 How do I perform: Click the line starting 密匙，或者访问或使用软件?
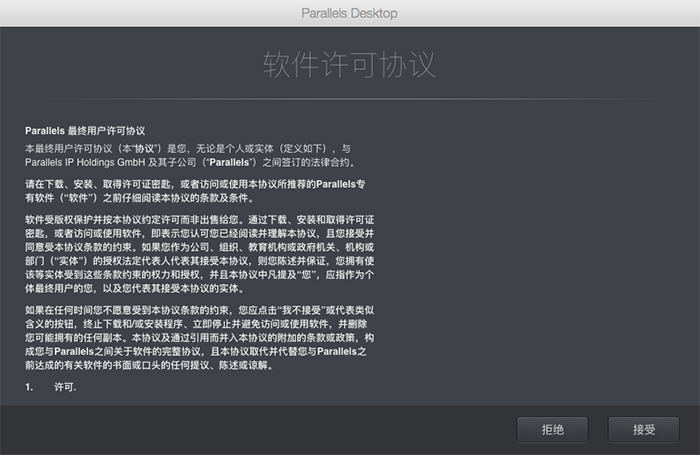tap(200, 234)
